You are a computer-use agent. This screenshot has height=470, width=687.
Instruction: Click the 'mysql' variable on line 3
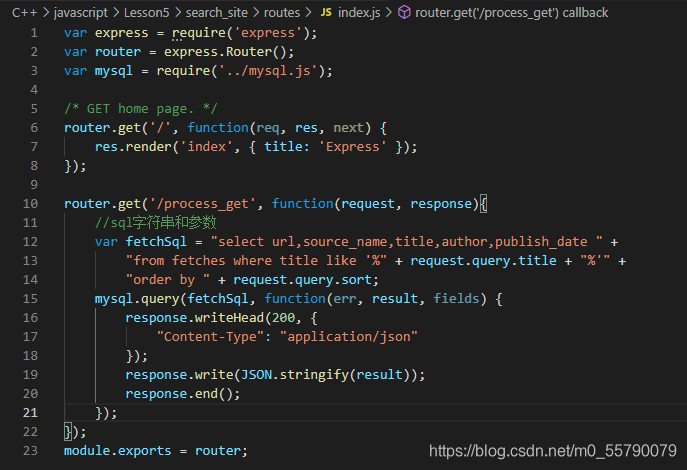point(113,71)
